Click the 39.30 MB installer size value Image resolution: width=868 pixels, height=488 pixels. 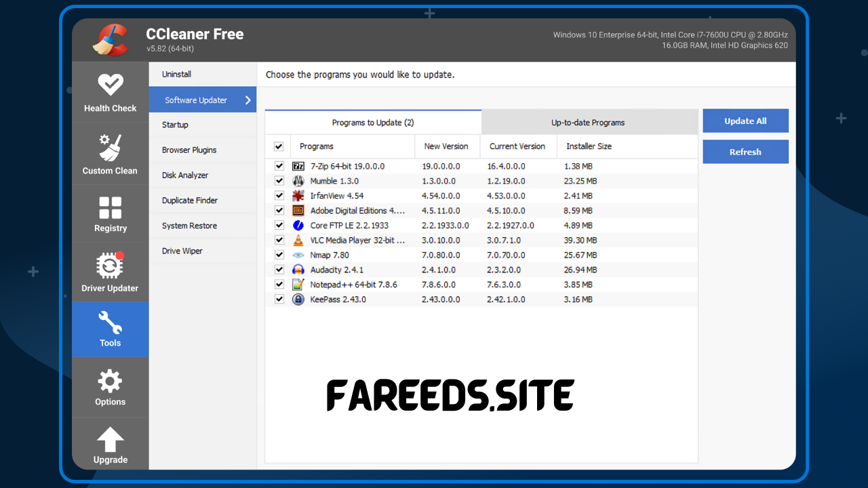pos(580,240)
